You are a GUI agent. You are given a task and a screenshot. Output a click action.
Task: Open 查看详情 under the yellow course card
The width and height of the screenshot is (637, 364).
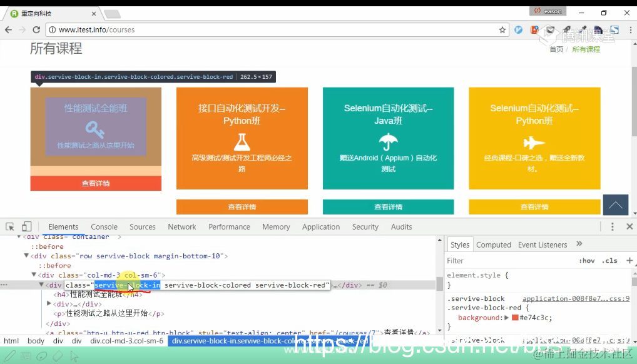tap(534, 207)
